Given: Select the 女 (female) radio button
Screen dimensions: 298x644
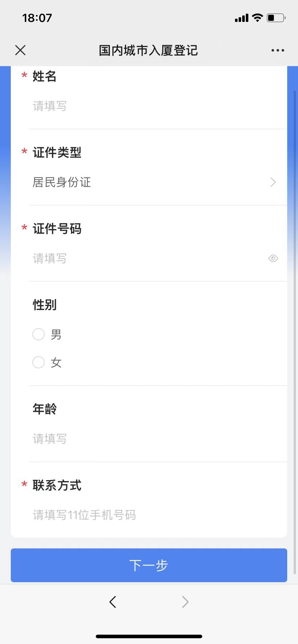Looking at the screenshot, I should (39, 362).
